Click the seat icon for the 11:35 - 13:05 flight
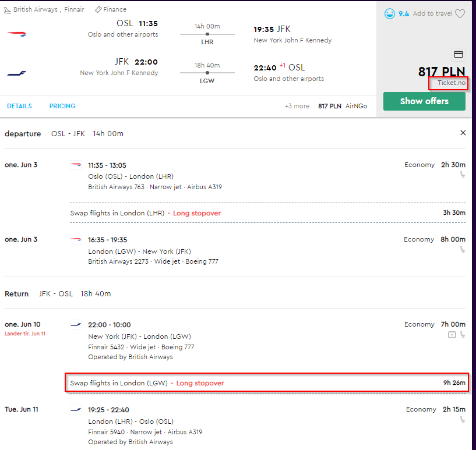This screenshot has width=476, height=450. point(463,175)
